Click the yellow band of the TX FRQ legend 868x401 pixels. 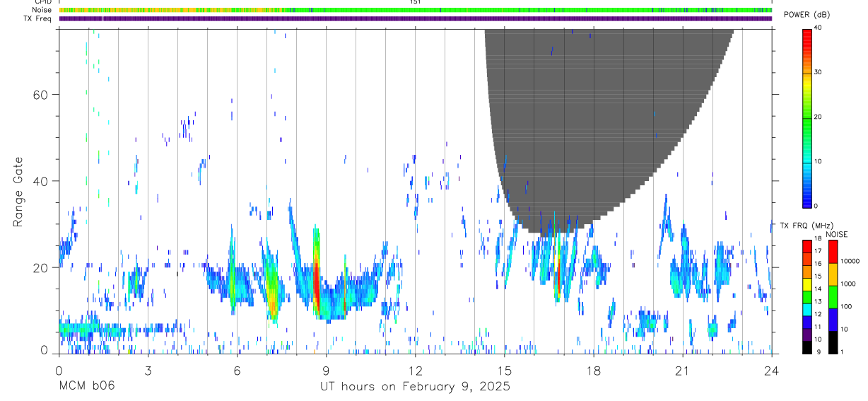point(807,284)
